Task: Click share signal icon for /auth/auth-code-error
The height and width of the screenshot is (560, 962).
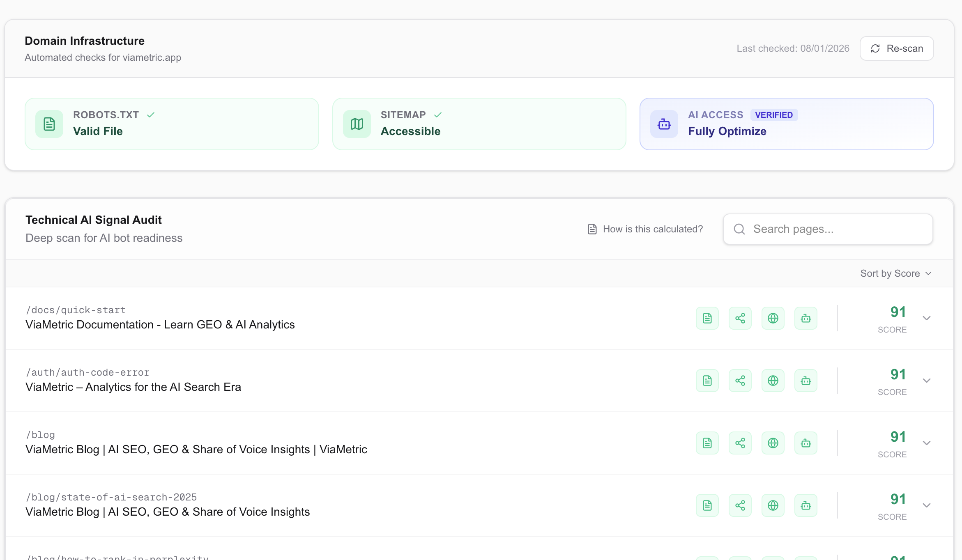Action: pyautogui.click(x=740, y=381)
